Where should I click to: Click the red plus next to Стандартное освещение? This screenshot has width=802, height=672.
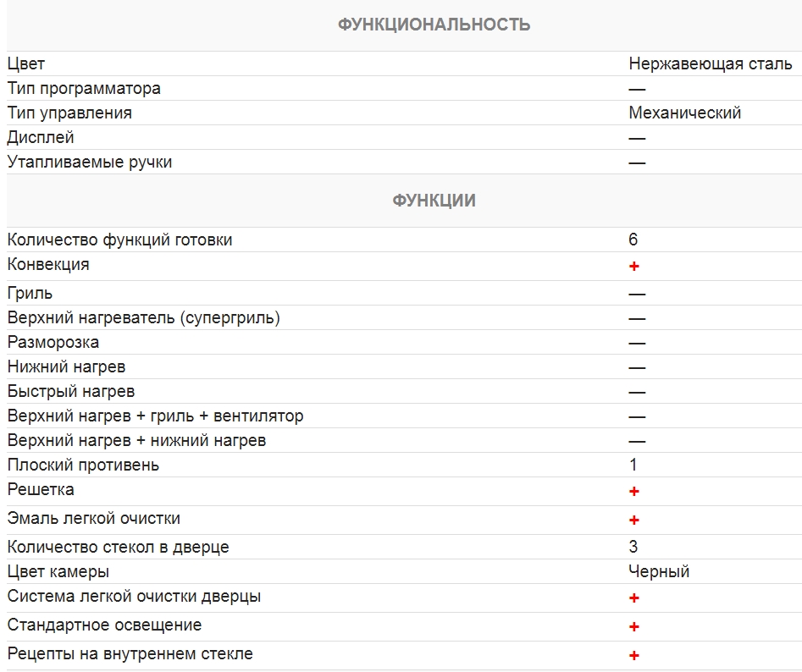(x=634, y=626)
